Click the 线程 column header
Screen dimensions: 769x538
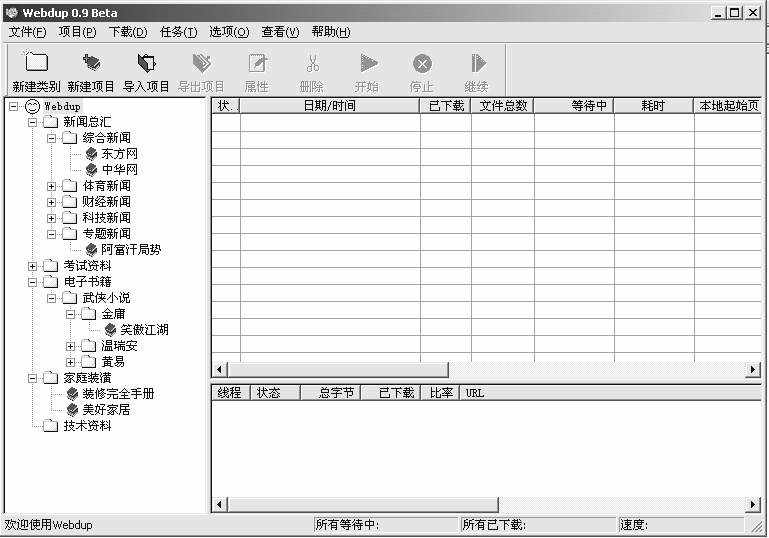point(231,393)
